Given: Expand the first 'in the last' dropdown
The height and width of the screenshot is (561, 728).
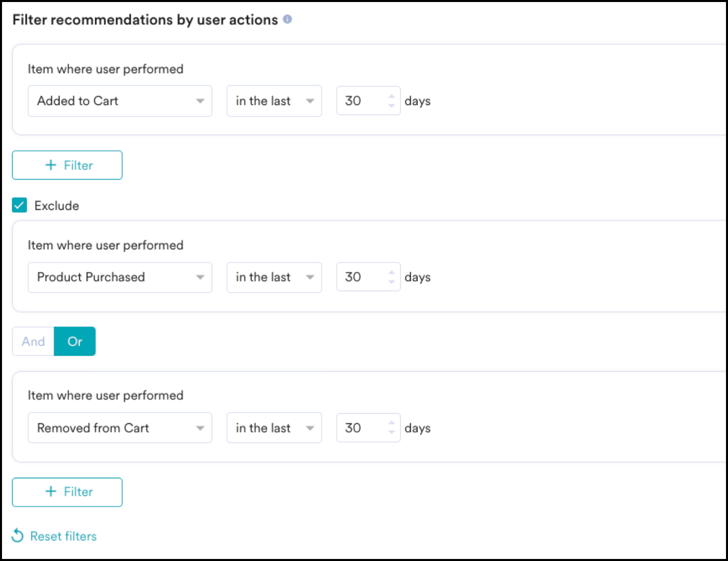Looking at the screenshot, I should click(x=274, y=101).
